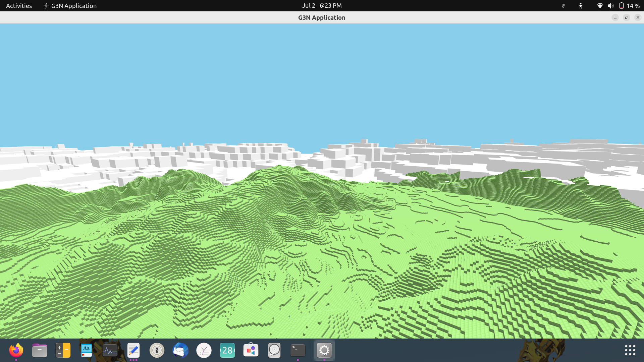
Task: Open the Activities overview
Action: click(19, 6)
